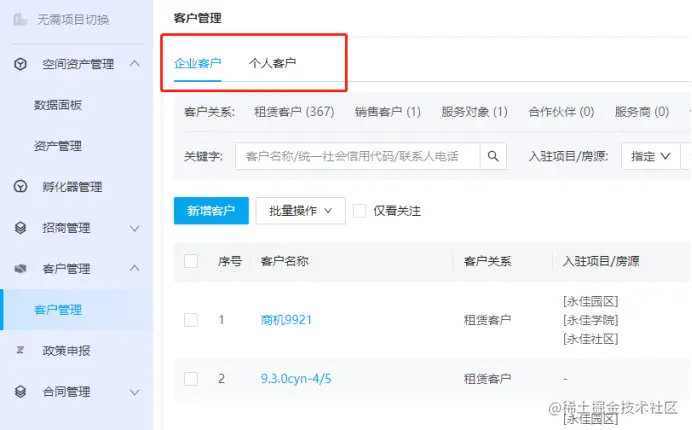The image size is (692, 430).
Task: Click the keyword search magnifier icon
Action: 493,156
